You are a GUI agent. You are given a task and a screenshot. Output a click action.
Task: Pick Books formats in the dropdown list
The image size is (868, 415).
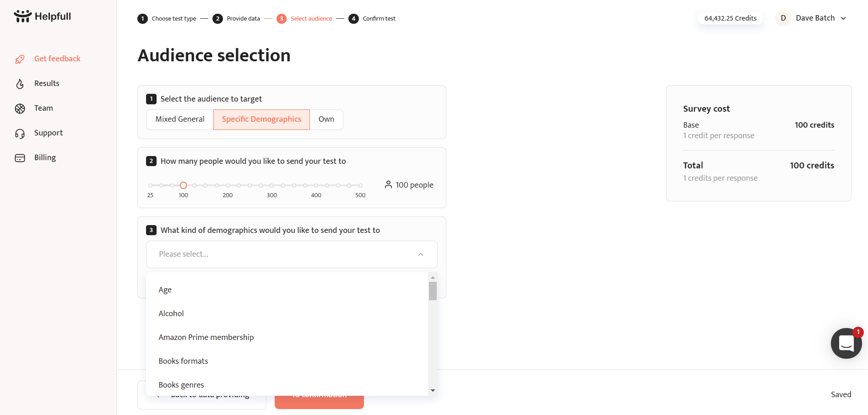[183, 361]
